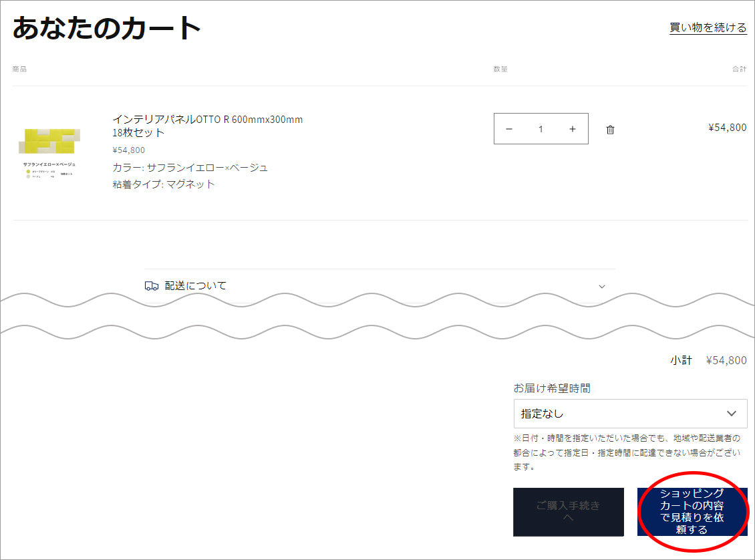Screen dimensions: 755x560
Task: Decrease quantity with the minus button
Action: pyautogui.click(x=509, y=129)
